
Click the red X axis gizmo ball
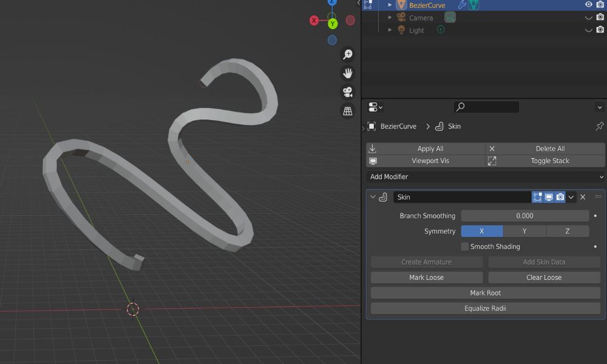[314, 21]
